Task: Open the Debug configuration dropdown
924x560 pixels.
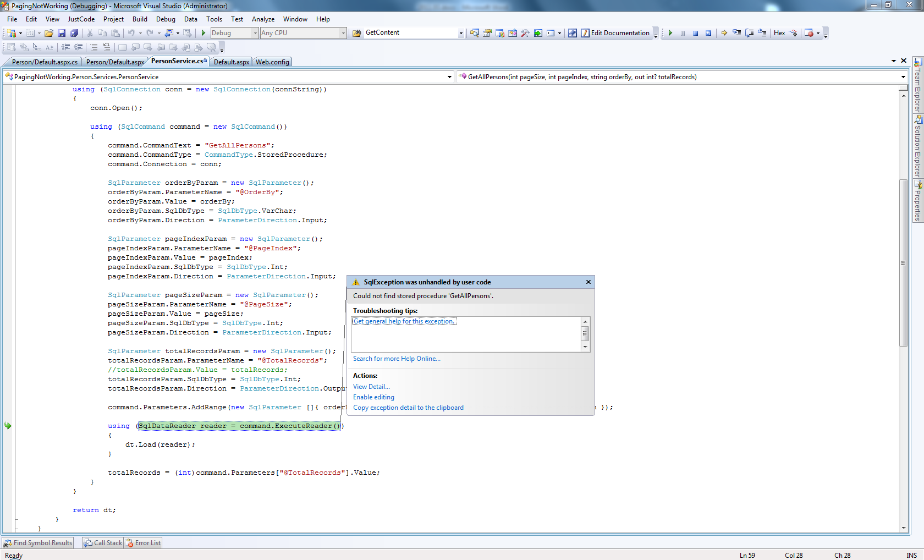Action: click(255, 33)
